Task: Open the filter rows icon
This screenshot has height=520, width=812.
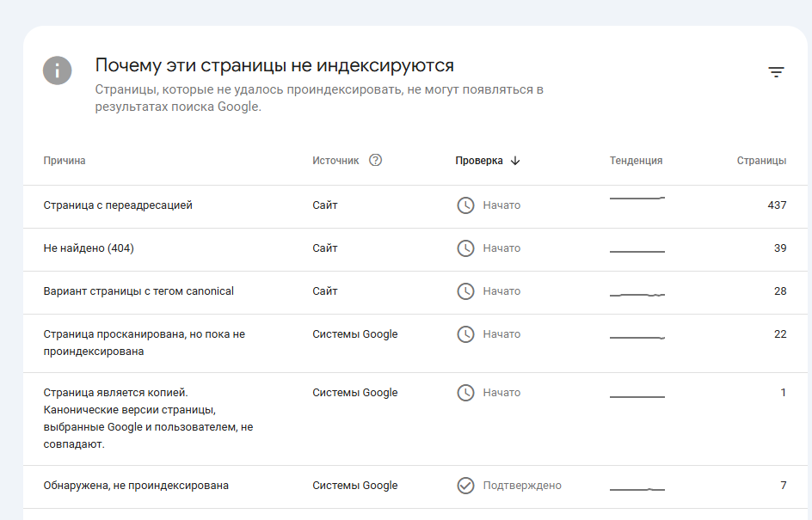Action: tap(776, 72)
